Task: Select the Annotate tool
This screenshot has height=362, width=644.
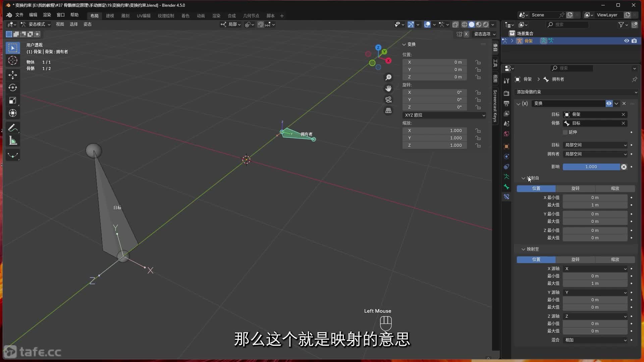Action: point(13,128)
